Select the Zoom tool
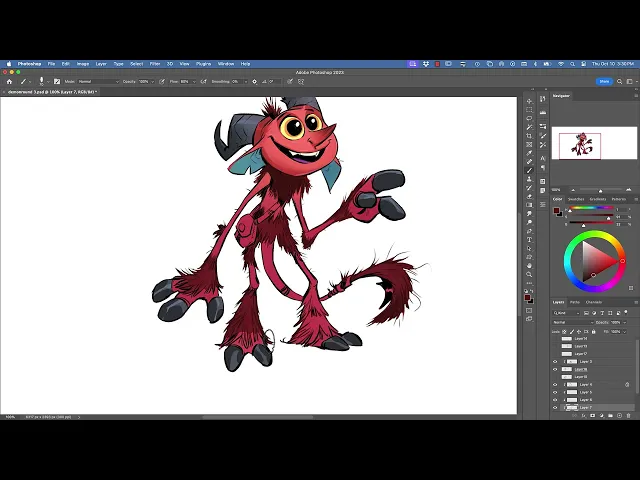Screen dimensions: 640x480 [x=529, y=274]
